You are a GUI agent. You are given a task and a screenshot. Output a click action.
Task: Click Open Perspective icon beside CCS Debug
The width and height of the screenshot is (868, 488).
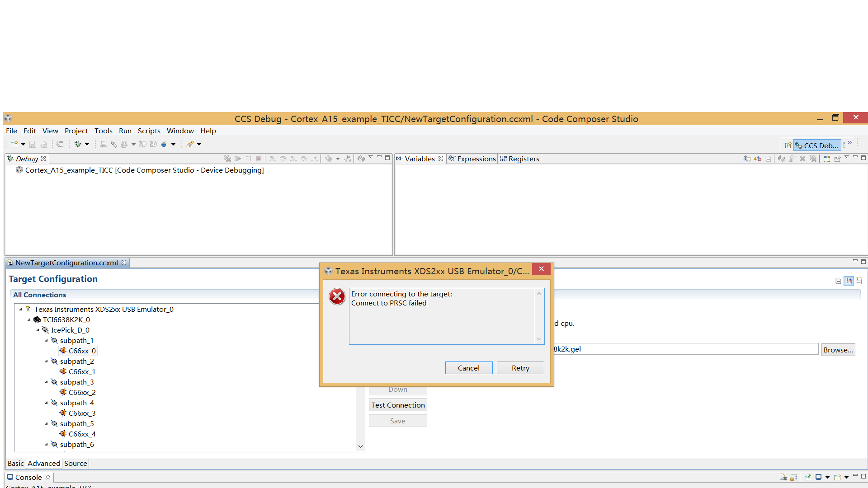pos(788,145)
